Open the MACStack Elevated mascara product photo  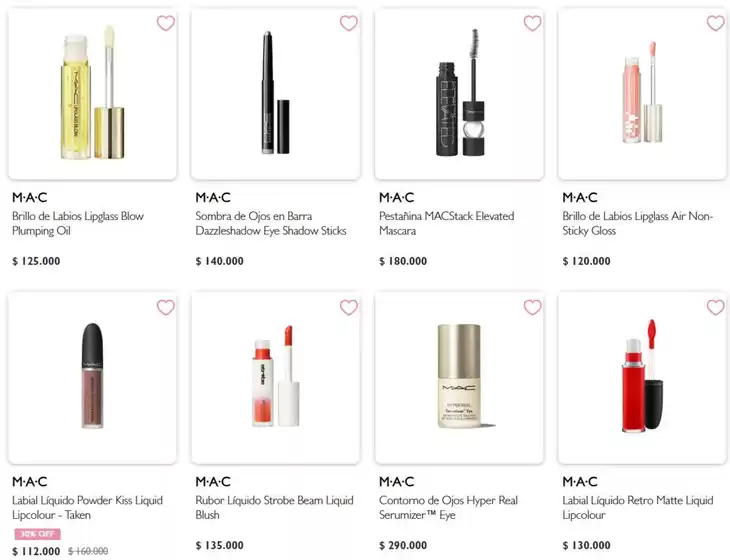click(459, 94)
